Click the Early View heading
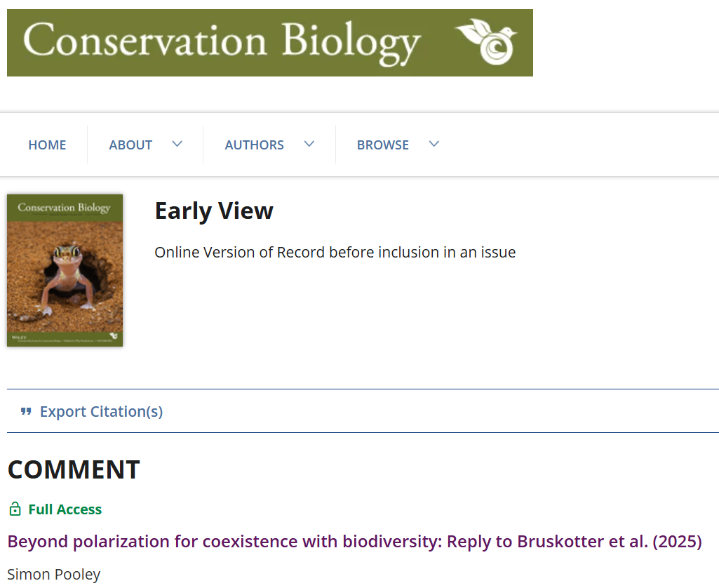 coord(214,211)
